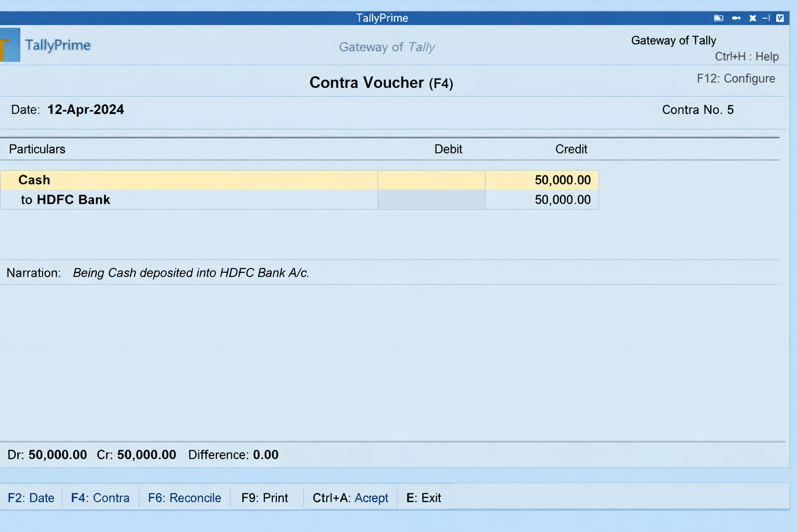The width and height of the screenshot is (798, 532).
Task: Click Contra No. 5 field
Action: (698, 110)
